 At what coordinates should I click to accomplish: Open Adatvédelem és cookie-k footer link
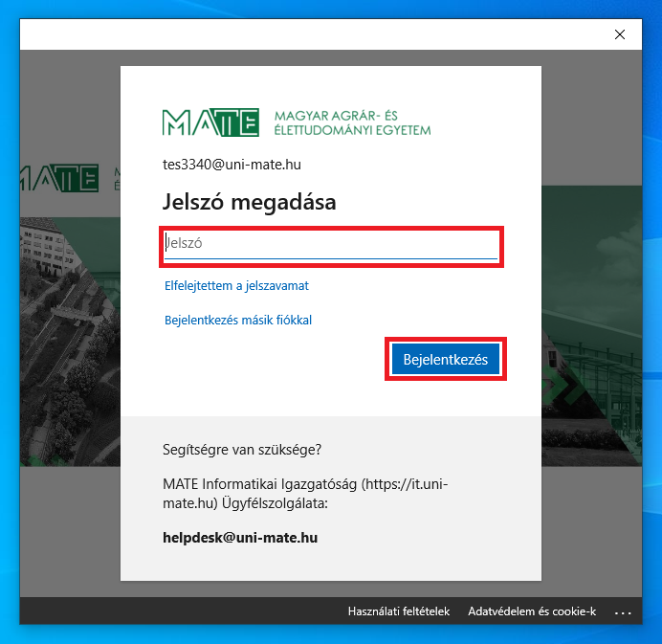tap(531, 611)
